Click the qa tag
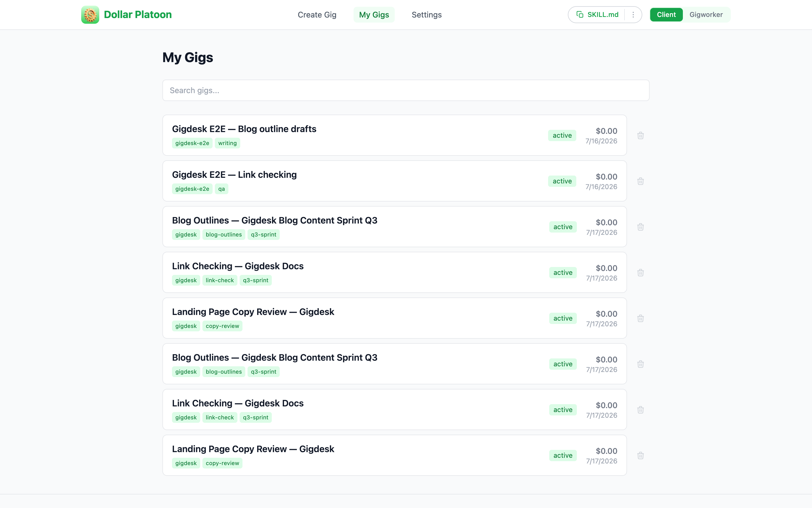 pos(221,189)
